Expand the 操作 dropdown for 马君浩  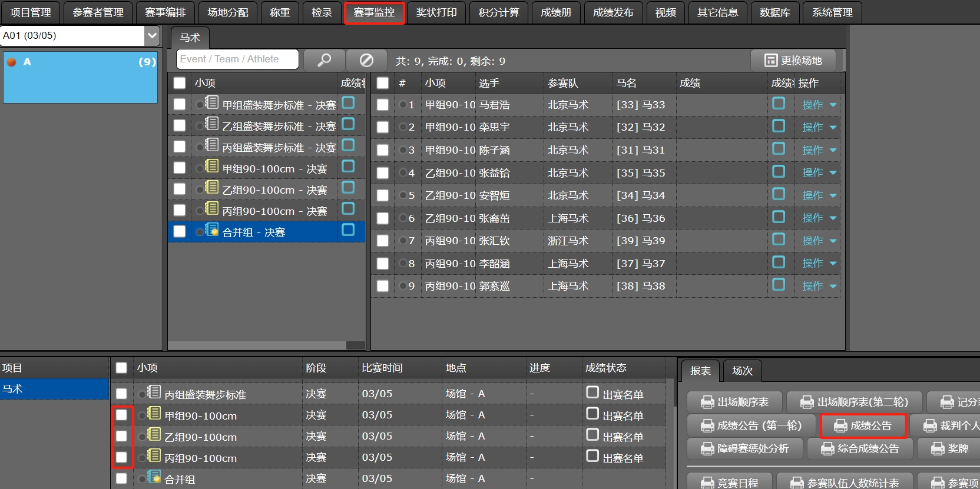833,105
